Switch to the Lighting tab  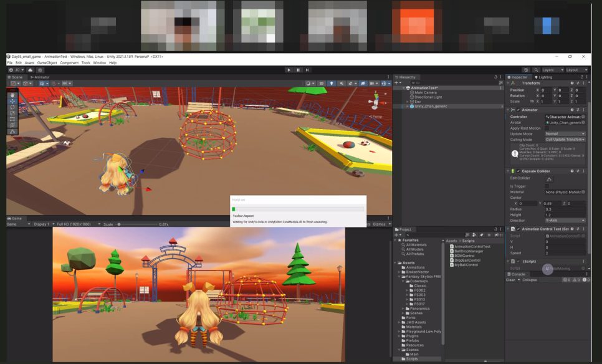(543, 77)
